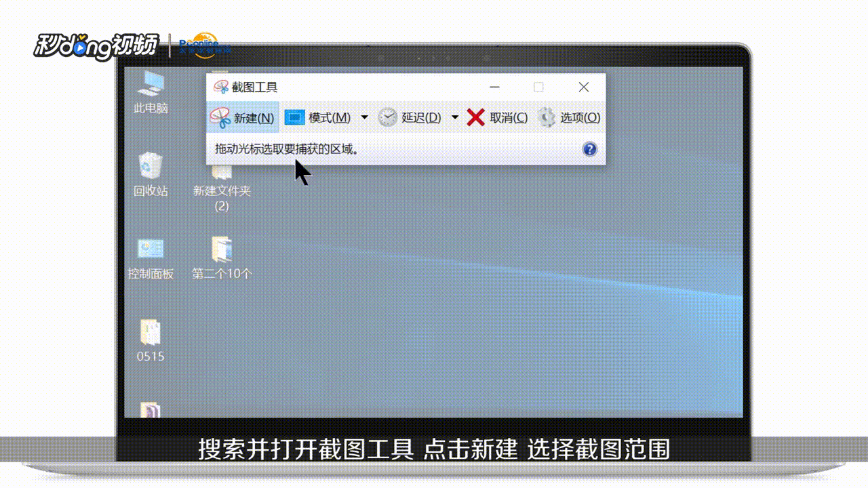Select the Control Panel (控制面板) icon
Image resolution: width=868 pixels, height=488 pixels.
[151, 258]
